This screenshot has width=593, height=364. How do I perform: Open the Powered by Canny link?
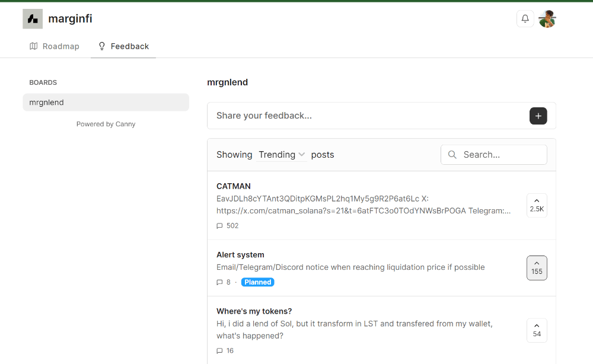[106, 124]
